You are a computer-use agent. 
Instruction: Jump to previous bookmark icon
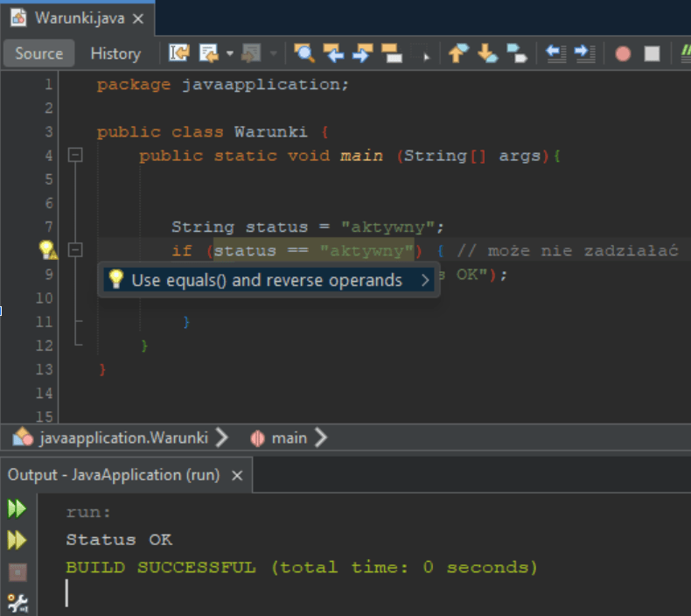(x=458, y=53)
